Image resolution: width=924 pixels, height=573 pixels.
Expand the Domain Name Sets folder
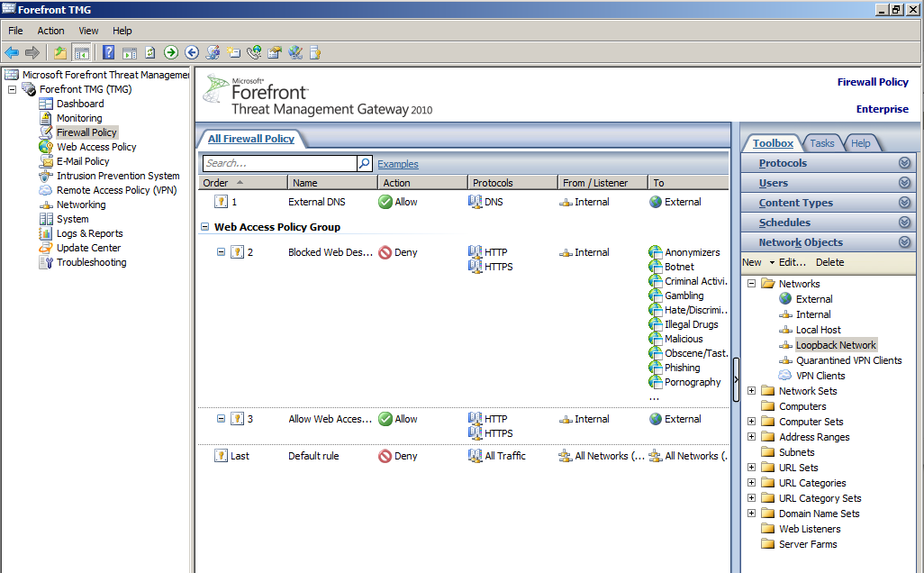point(751,514)
